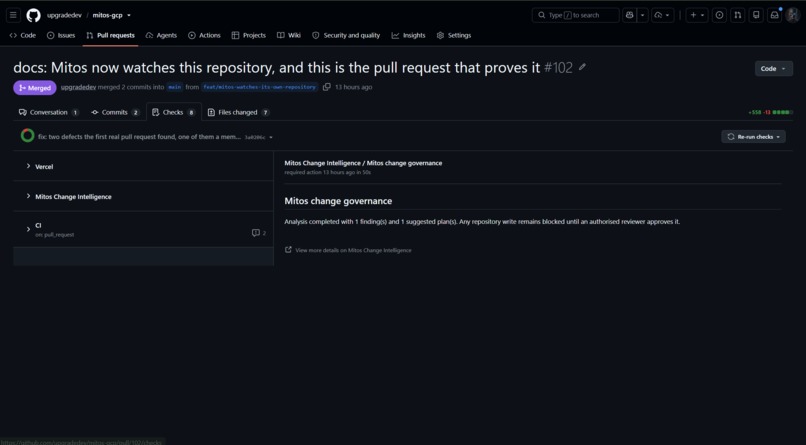Open Re-run checks dropdown
806x445 pixels.
[x=754, y=137]
